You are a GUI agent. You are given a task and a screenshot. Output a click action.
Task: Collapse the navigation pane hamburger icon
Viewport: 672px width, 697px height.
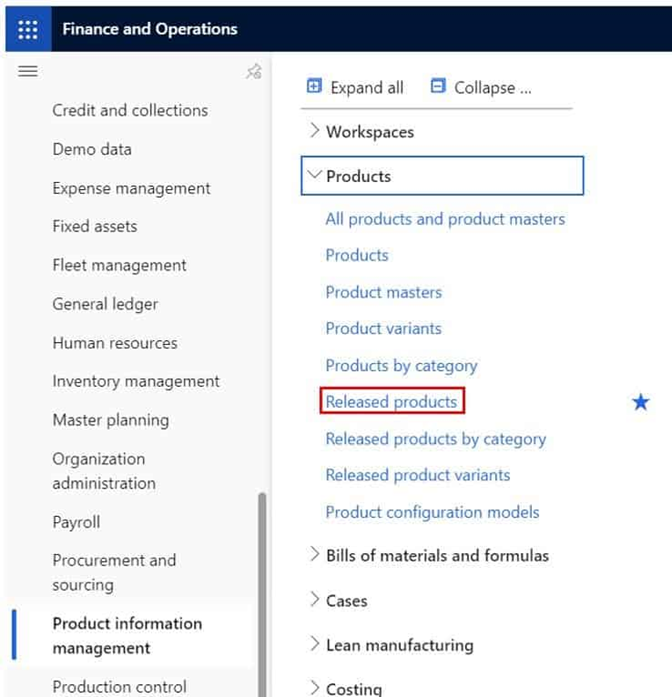point(28,71)
